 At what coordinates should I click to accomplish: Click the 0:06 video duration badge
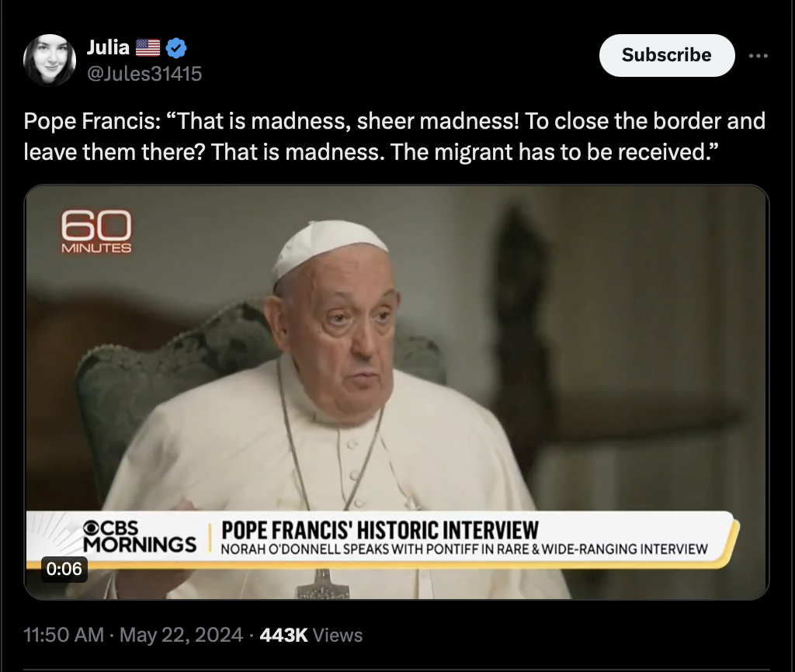(64, 569)
